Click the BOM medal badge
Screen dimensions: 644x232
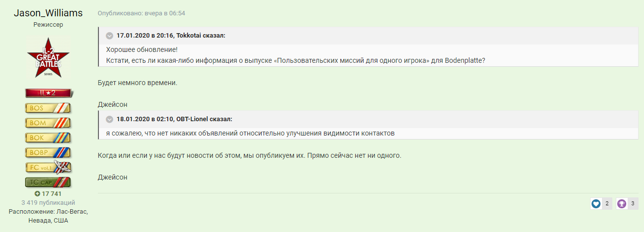(x=48, y=123)
